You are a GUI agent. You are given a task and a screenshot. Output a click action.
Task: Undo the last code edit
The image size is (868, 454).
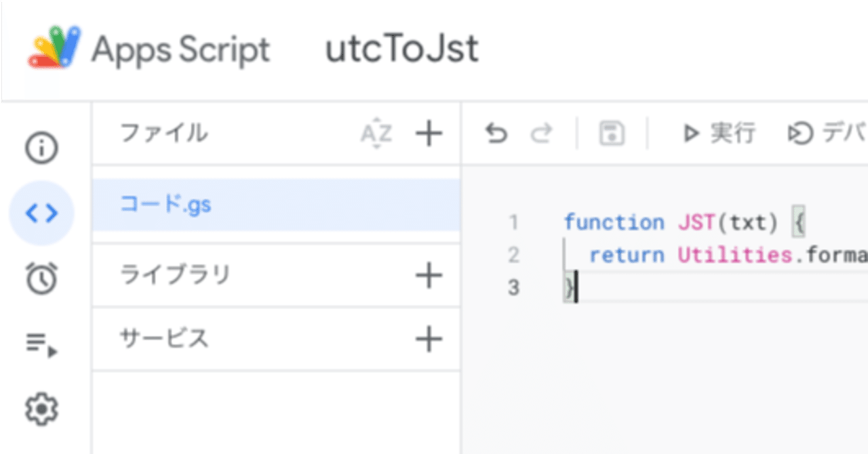click(x=496, y=133)
